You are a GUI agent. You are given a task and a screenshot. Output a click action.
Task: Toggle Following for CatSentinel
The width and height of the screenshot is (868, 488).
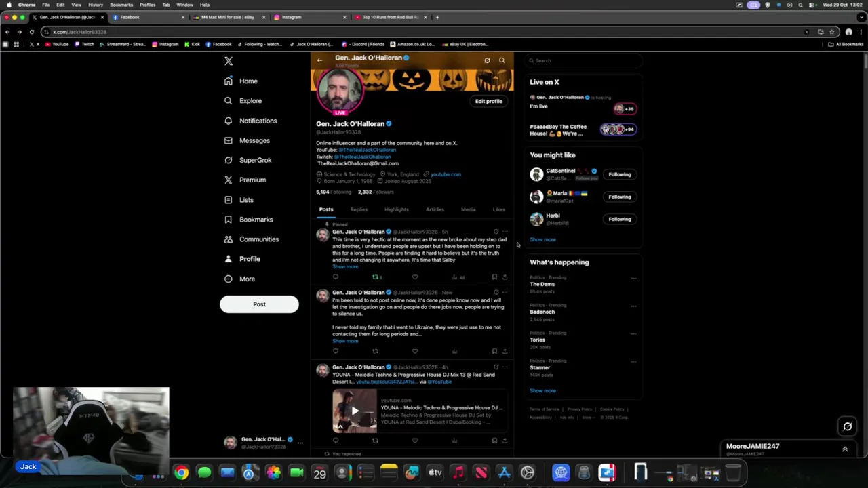tap(619, 174)
